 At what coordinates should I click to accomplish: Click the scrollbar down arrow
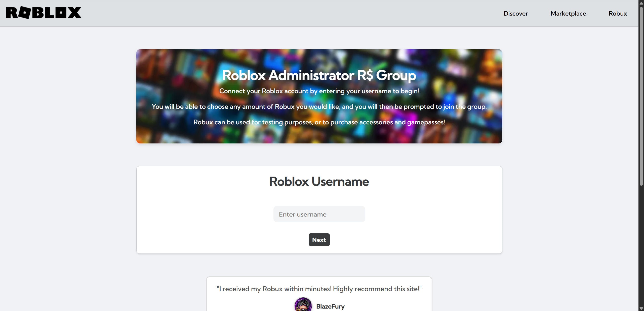(641, 308)
